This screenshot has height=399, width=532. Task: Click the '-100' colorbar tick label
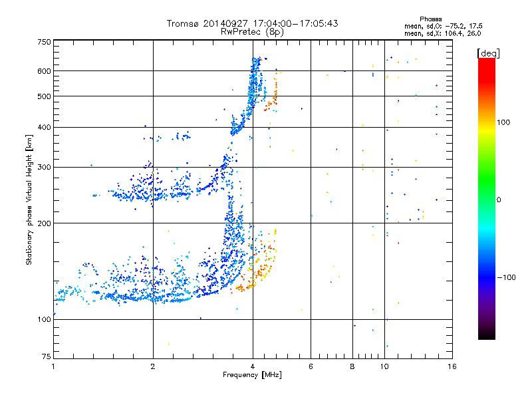506,277
